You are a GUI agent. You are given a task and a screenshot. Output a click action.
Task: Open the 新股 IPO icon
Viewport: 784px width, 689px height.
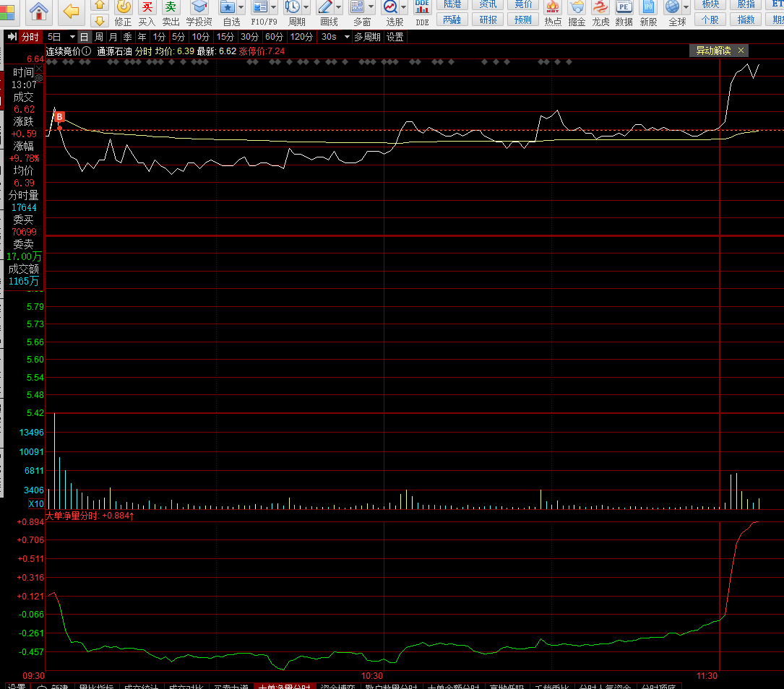click(648, 13)
